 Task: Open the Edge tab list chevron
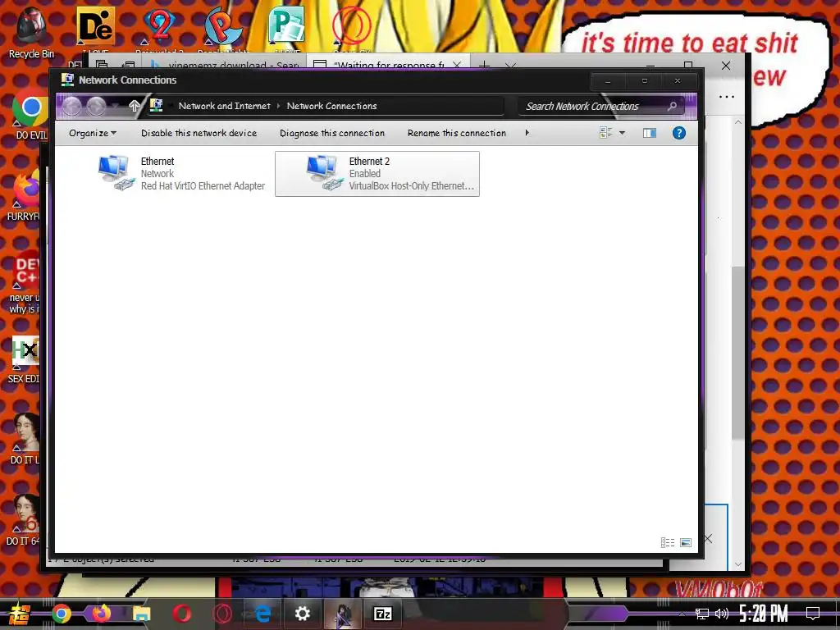[x=510, y=65]
